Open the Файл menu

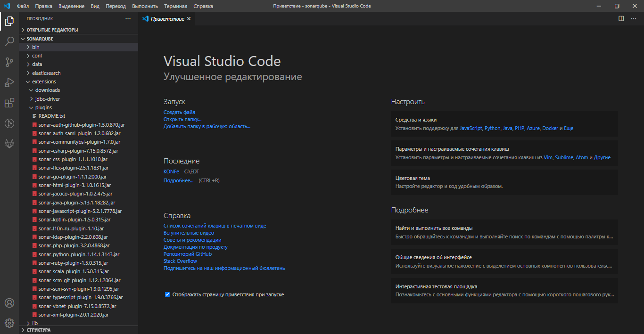point(23,6)
